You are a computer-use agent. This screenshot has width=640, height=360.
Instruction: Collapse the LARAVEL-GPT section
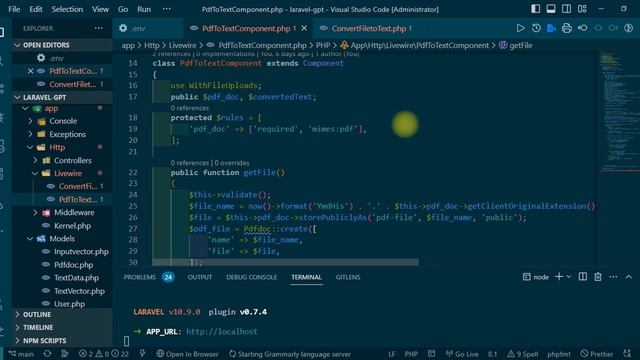pyautogui.click(x=62, y=97)
